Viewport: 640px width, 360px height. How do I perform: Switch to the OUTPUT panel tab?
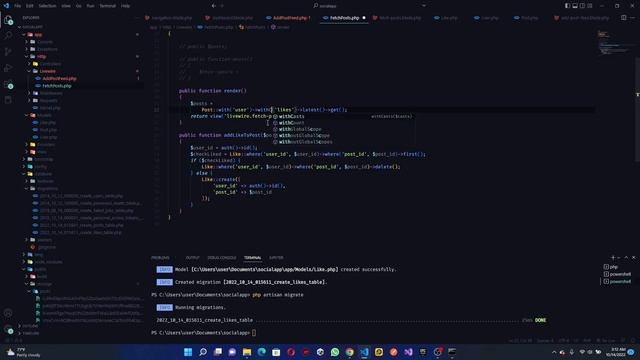[x=193, y=258]
